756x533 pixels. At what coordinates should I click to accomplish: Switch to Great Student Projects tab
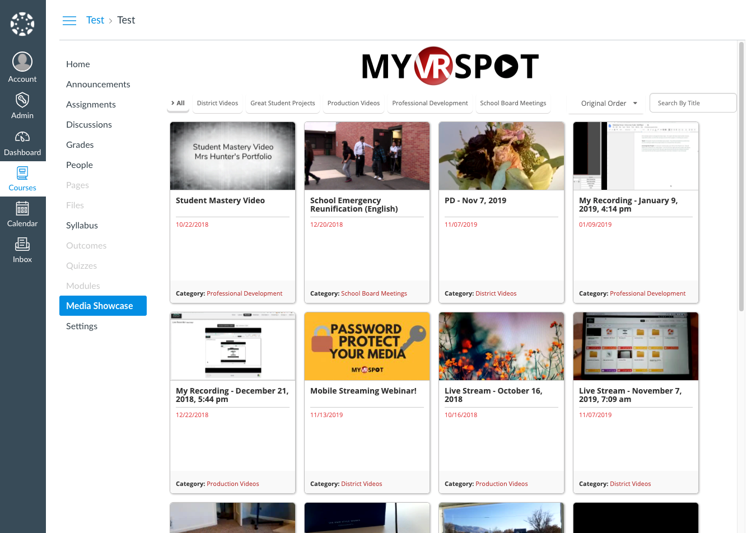pos(282,104)
